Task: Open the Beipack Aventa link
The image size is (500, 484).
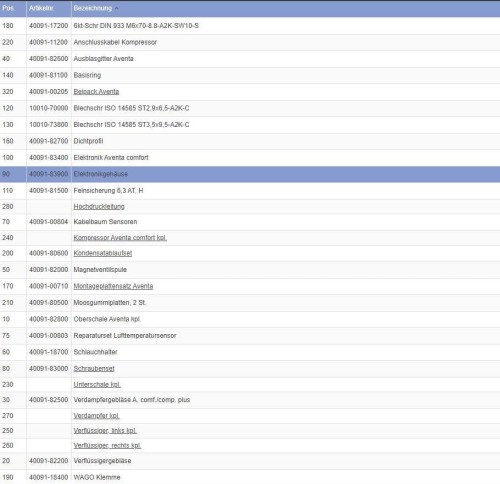Action: point(96,92)
